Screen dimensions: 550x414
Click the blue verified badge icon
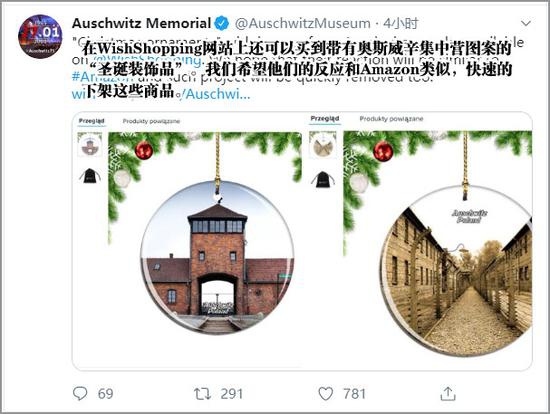coord(222,24)
